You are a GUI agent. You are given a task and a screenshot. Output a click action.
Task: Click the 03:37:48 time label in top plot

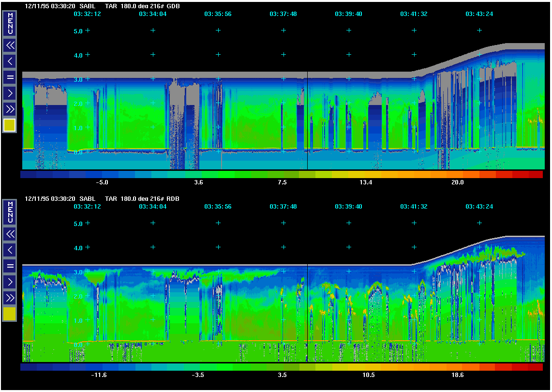pyautogui.click(x=283, y=14)
